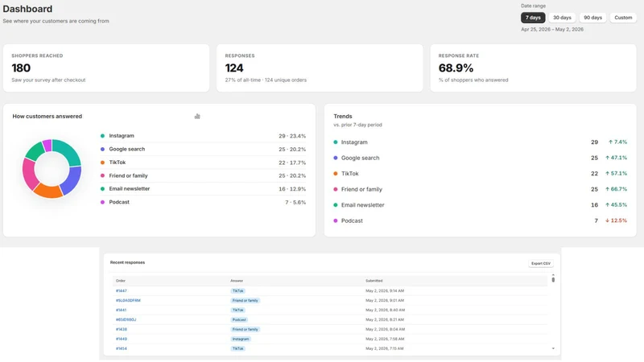
Task: Click the TikTok dot in Trends panel
Action: [336, 174]
